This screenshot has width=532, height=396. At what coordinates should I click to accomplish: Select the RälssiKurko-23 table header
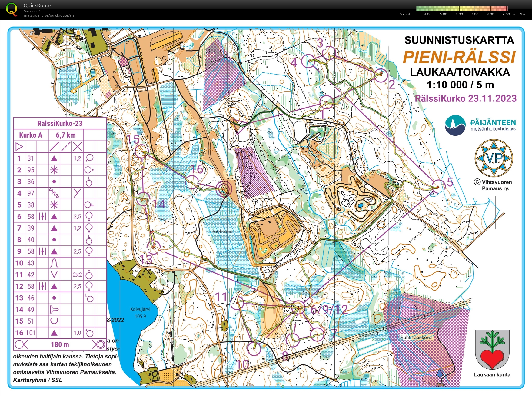point(60,123)
